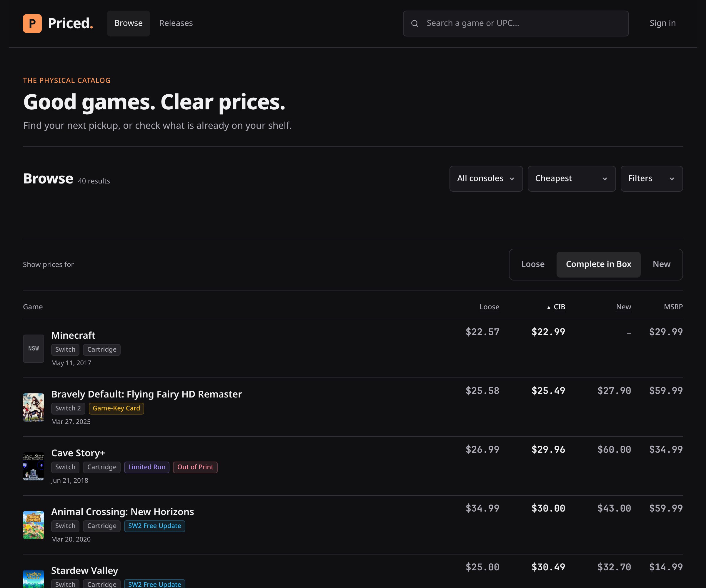Click the Game-Key Card tag

[x=116, y=408]
